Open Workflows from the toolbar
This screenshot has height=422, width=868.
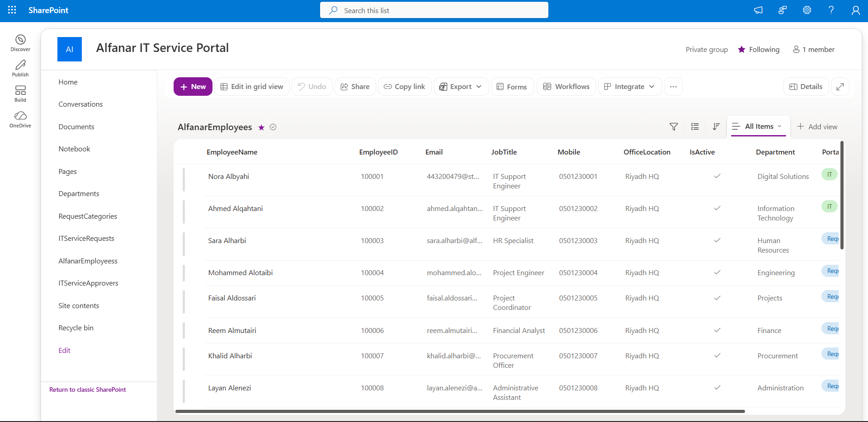(566, 86)
